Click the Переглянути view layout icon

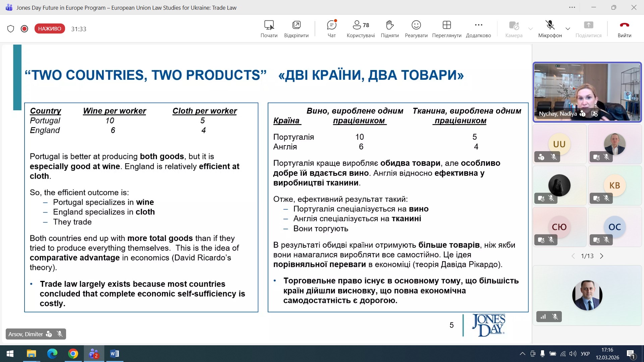446,28
